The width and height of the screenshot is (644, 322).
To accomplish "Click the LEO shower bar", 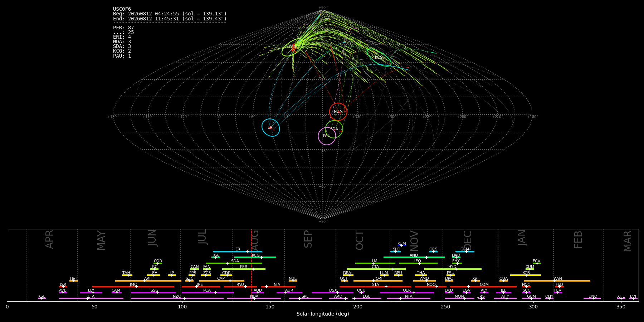I will pos(418,263).
